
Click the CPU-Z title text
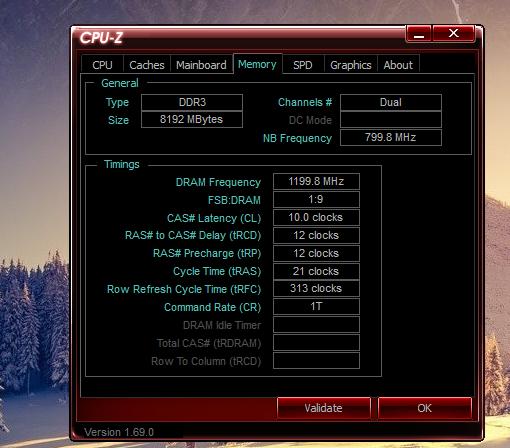click(101, 38)
